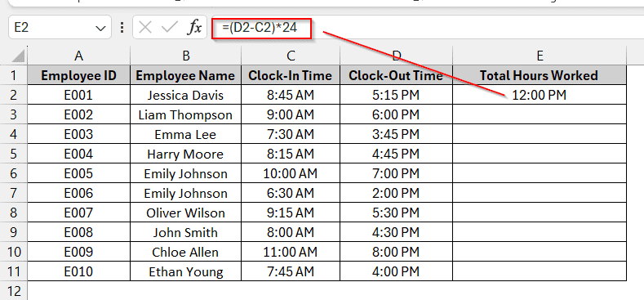The height and width of the screenshot is (300, 644).
Task: Select row 1 header
Action: point(14,75)
